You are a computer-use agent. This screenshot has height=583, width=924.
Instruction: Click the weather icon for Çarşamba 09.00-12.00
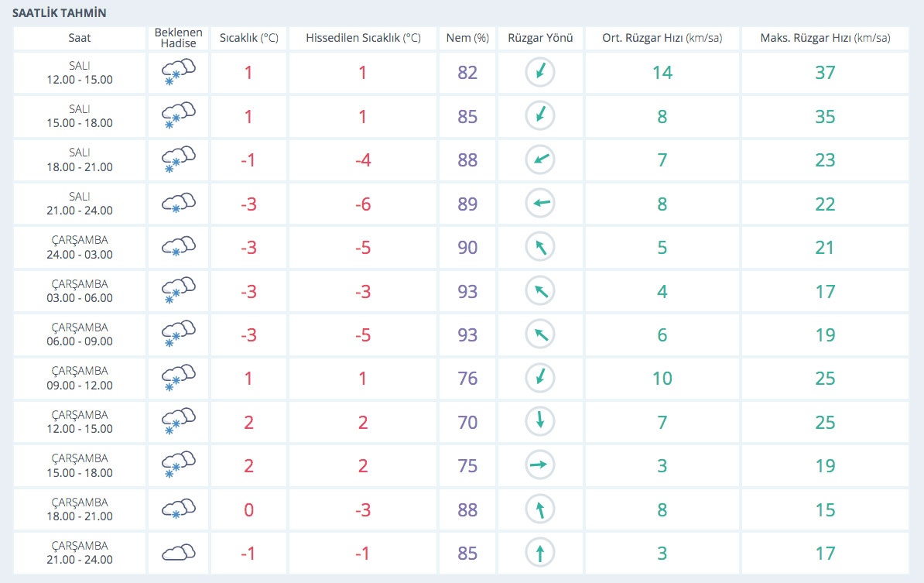click(178, 379)
